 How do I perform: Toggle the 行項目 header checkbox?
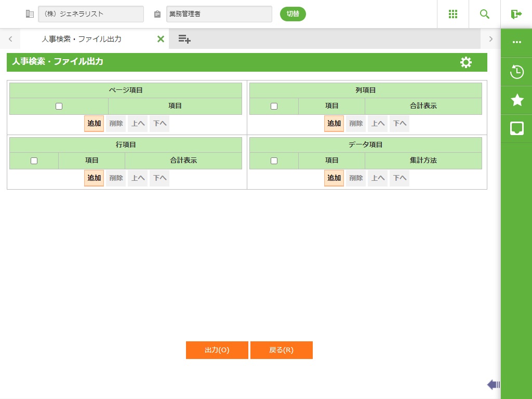(x=34, y=161)
